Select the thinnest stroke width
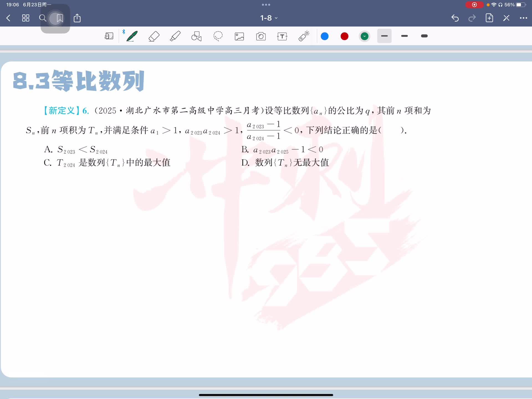532x399 pixels. pos(384,36)
